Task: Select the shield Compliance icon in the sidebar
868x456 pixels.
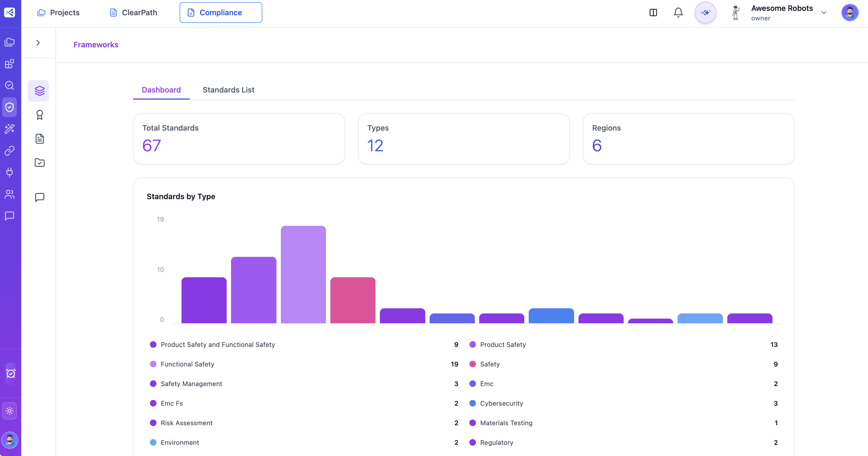Action: point(10,107)
